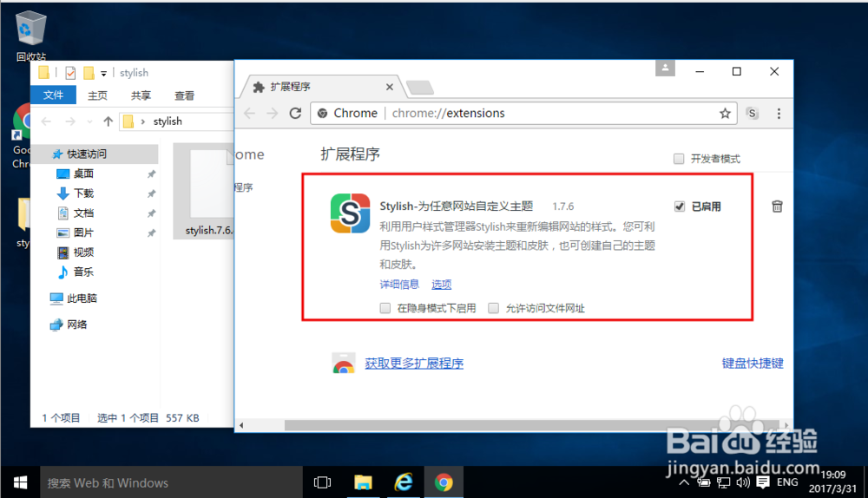Launch Internet Explorer from the taskbar
This screenshot has width=868, height=498.
pyautogui.click(x=404, y=482)
